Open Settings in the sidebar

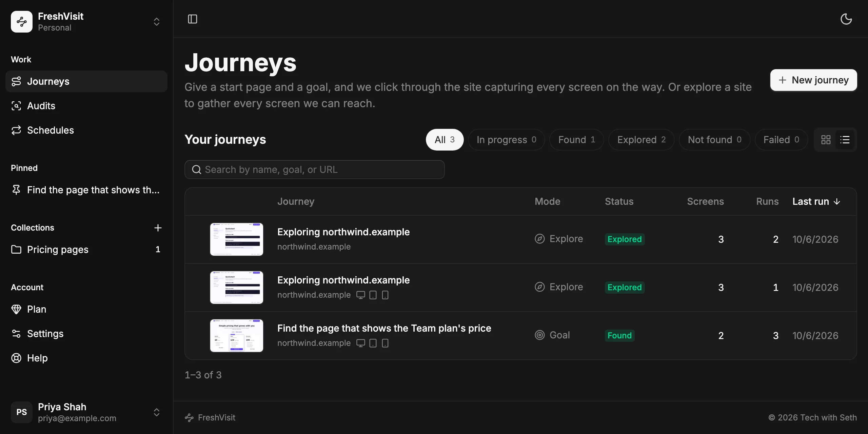pyautogui.click(x=86, y=334)
